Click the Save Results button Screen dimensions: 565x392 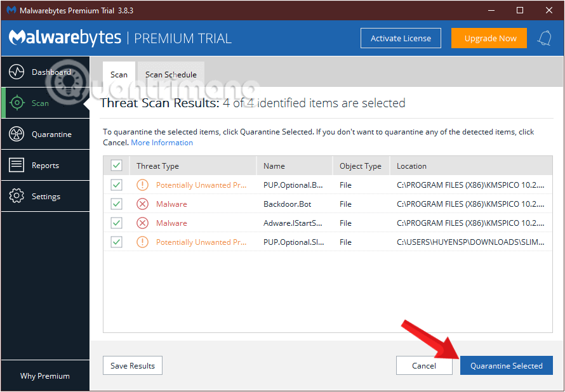[133, 366]
